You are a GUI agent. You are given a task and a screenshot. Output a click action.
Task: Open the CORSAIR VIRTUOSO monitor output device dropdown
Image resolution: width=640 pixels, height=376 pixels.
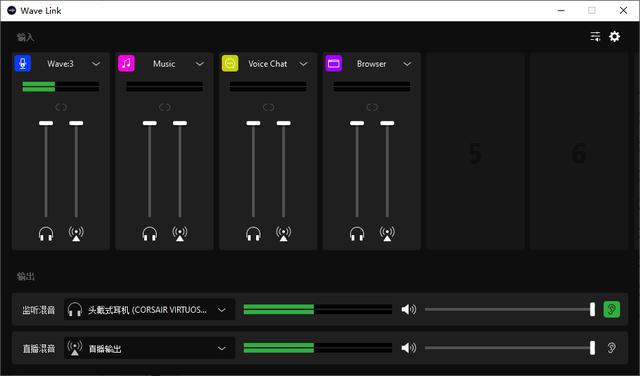[x=149, y=310]
